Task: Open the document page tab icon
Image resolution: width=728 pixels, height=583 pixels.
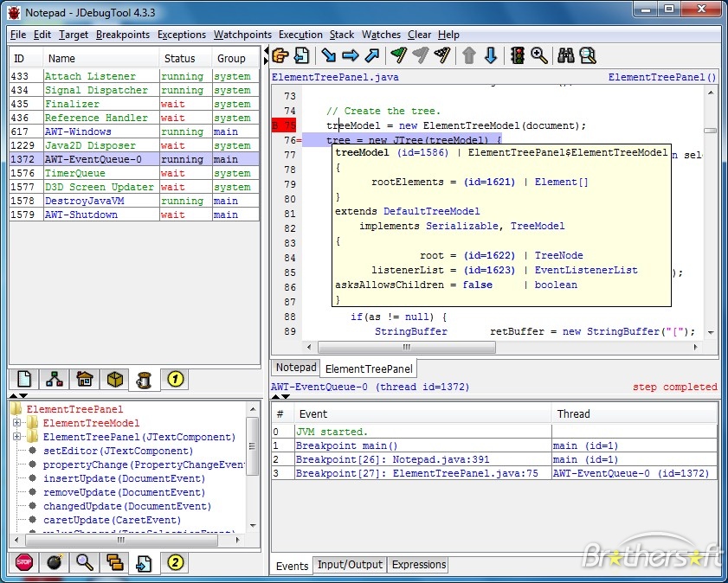Action: point(24,380)
